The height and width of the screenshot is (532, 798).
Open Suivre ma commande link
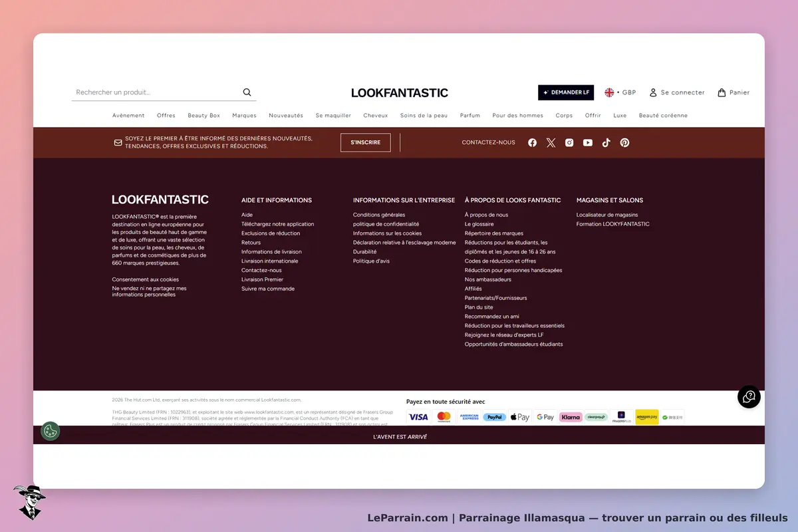pos(268,289)
